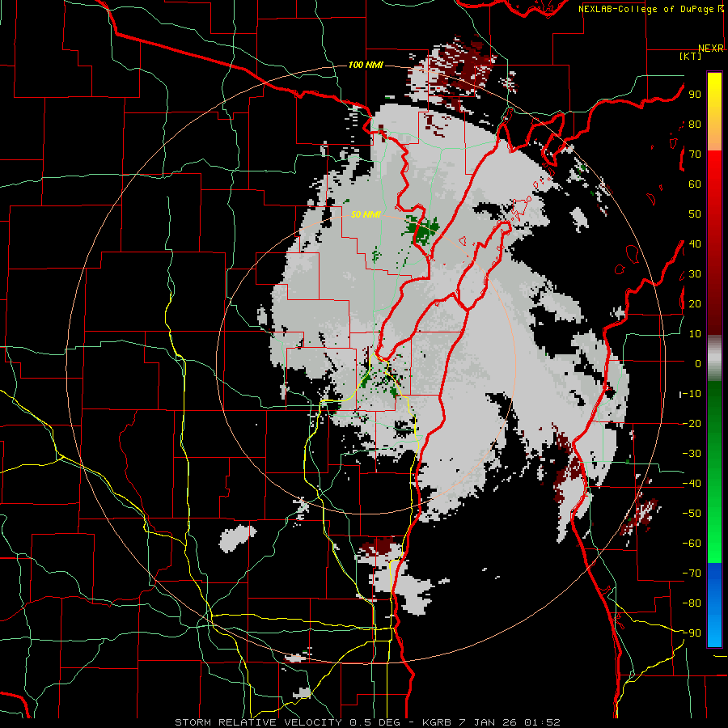Select the -50 value on velocity scale
Image resolution: width=728 pixels, height=728 pixels.
[x=692, y=514]
